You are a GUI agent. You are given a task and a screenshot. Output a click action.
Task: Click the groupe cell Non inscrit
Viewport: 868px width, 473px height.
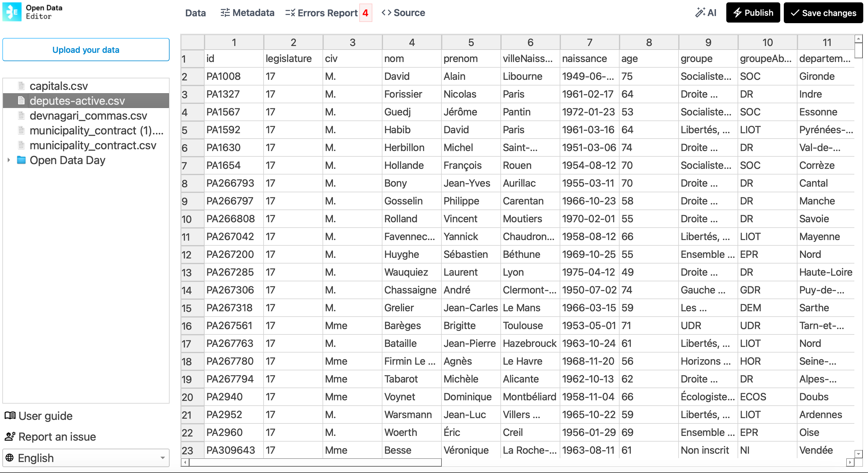tap(708, 450)
